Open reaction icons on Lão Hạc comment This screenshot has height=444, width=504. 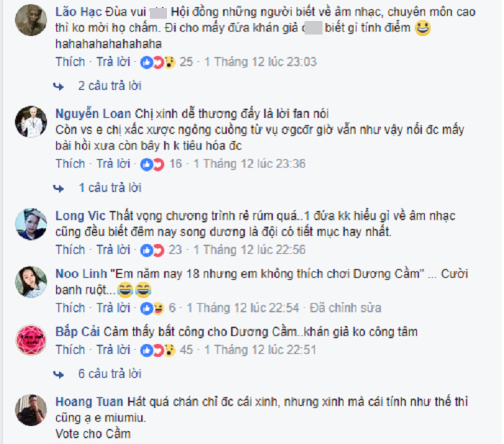tap(158, 62)
